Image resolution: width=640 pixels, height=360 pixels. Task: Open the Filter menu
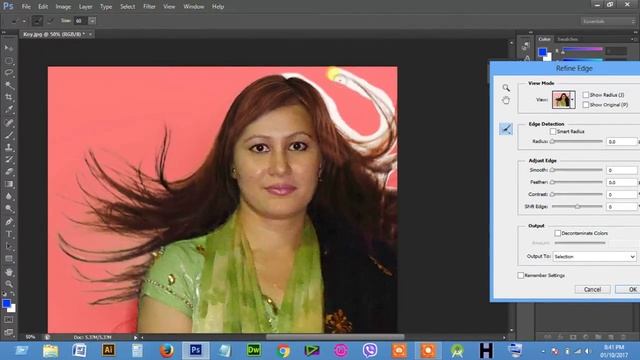(x=149, y=7)
